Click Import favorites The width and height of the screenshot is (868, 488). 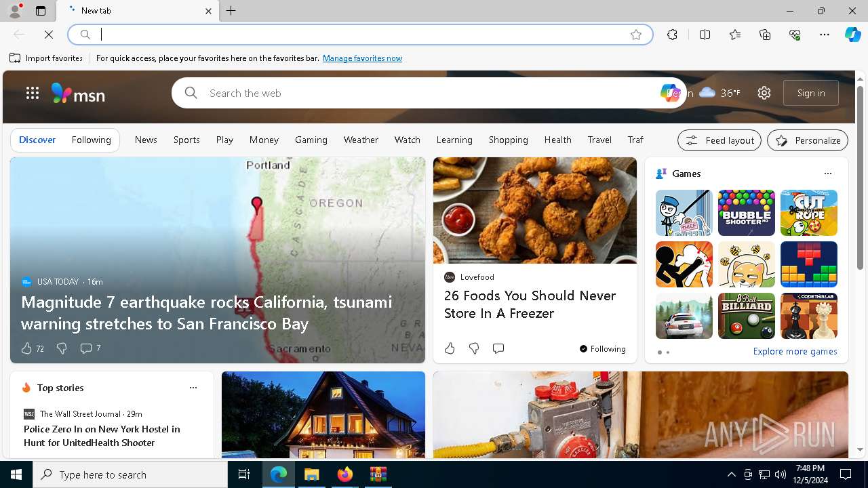pyautogui.click(x=46, y=58)
